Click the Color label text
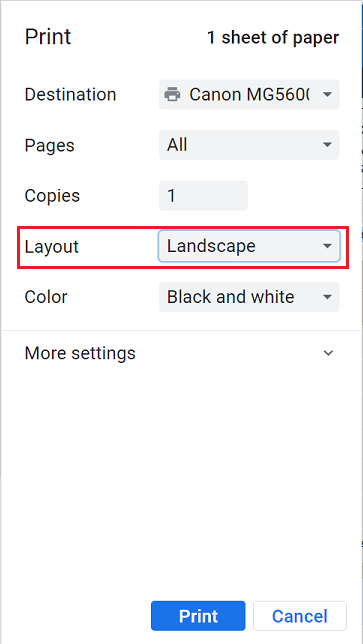The width and height of the screenshot is (363, 644). click(46, 297)
